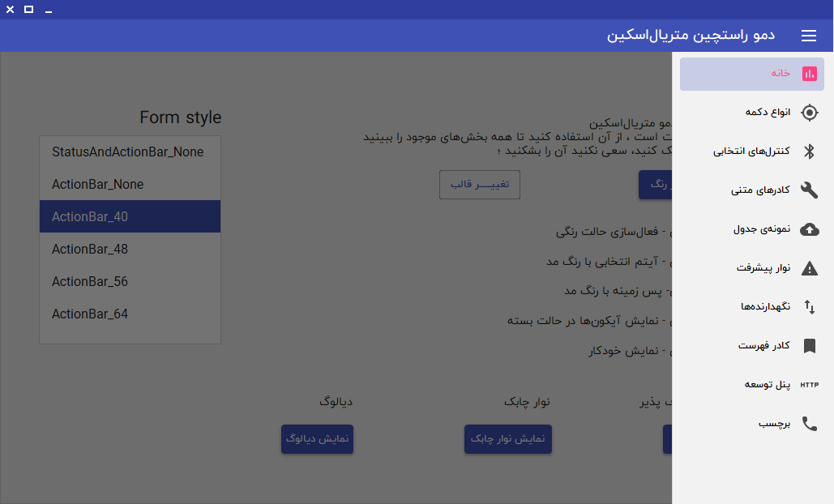Select کادر فهرست drawer entry
This screenshot has height=504, width=834.
tap(752, 345)
